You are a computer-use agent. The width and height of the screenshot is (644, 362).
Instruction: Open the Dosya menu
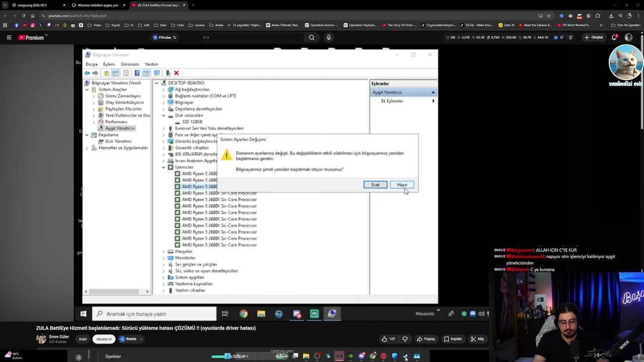click(x=92, y=64)
